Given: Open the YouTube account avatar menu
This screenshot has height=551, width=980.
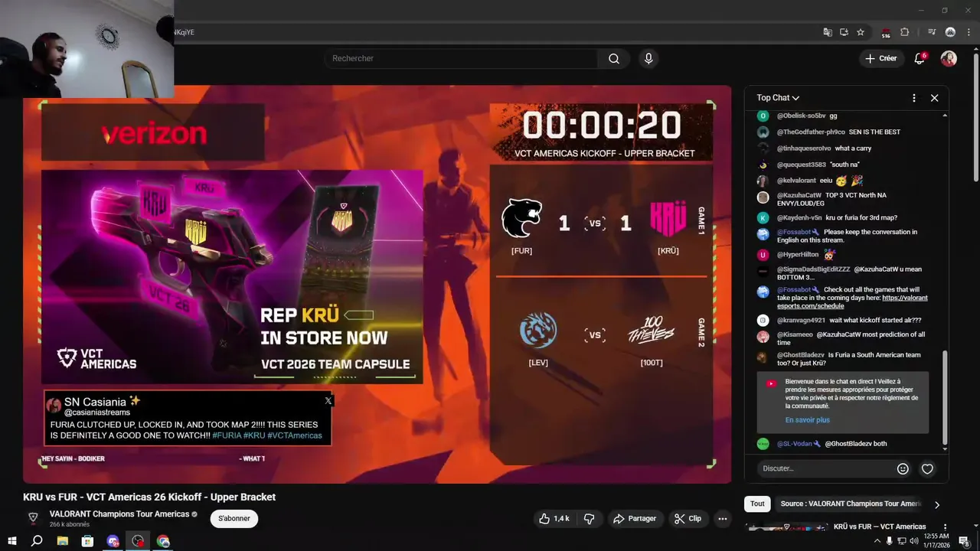Looking at the screenshot, I should tap(949, 59).
